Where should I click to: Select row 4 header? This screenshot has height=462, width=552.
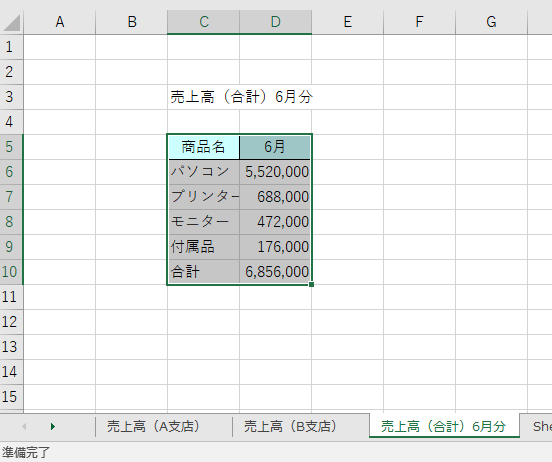12,122
